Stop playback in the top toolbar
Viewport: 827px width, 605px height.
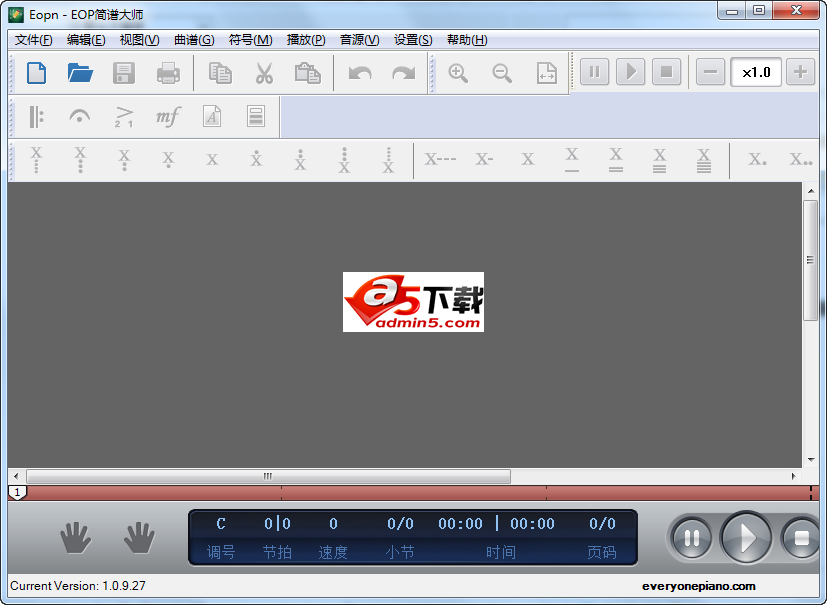(x=667, y=72)
